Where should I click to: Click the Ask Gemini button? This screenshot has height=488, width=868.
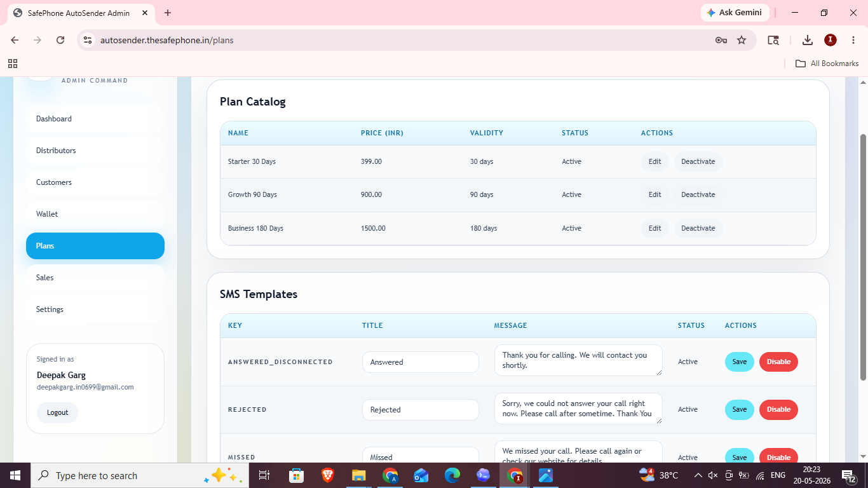[x=735, y=13]
